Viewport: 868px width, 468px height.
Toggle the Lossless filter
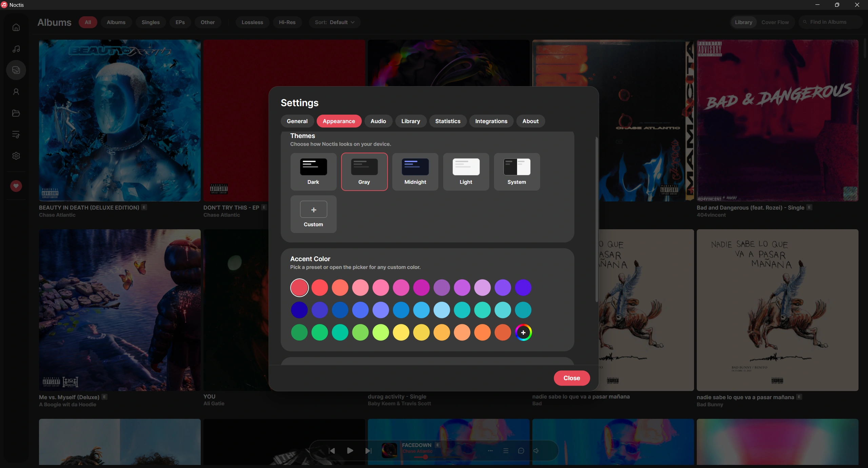tap(252, 22)
